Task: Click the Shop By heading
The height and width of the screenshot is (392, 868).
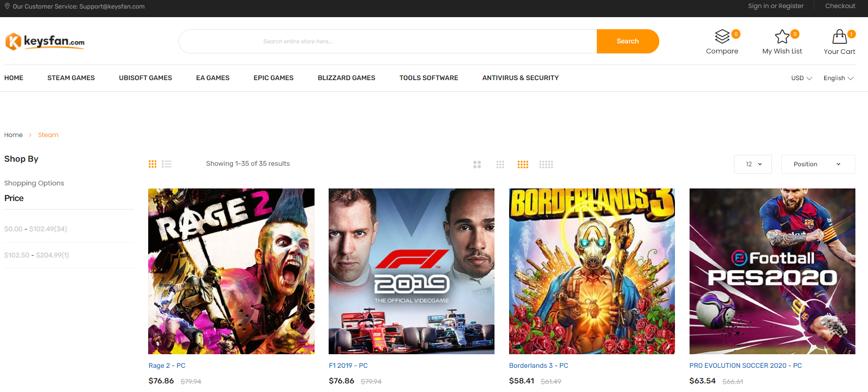Action: pyautogui.click(x=21, y=159)
